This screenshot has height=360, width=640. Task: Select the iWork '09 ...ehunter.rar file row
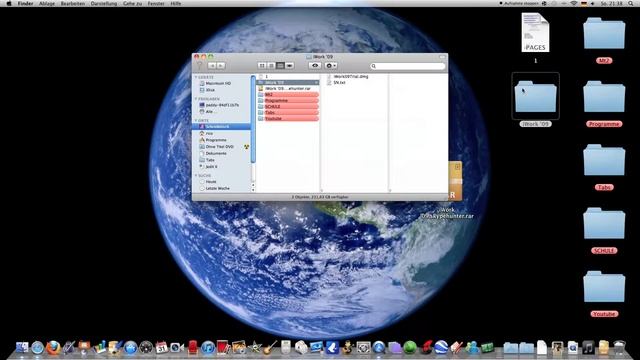[x=288, y=89]
